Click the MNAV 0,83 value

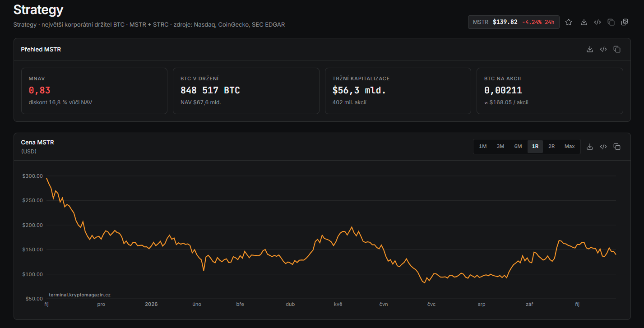(x=39, y=90)
